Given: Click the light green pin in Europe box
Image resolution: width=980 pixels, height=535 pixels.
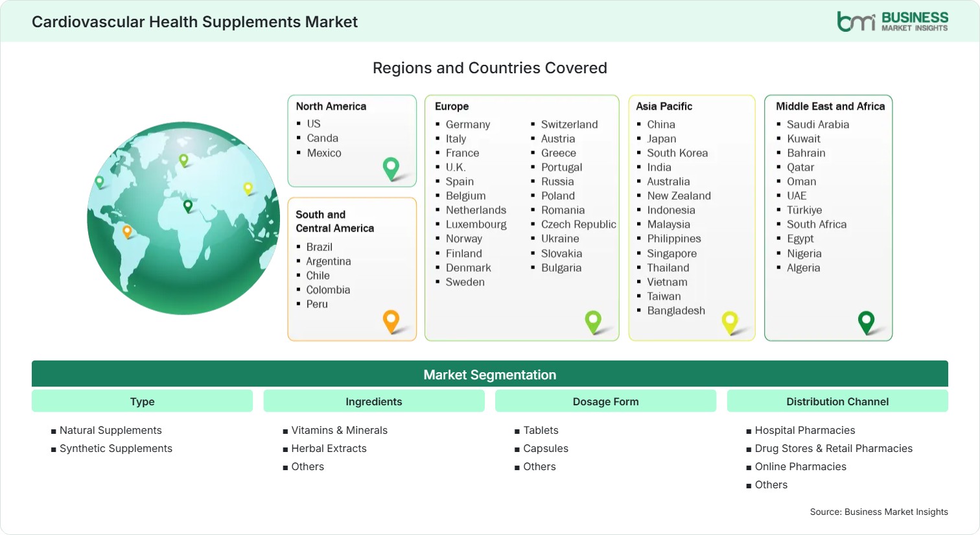Looking at the screenshot, I should pos(593,322).
